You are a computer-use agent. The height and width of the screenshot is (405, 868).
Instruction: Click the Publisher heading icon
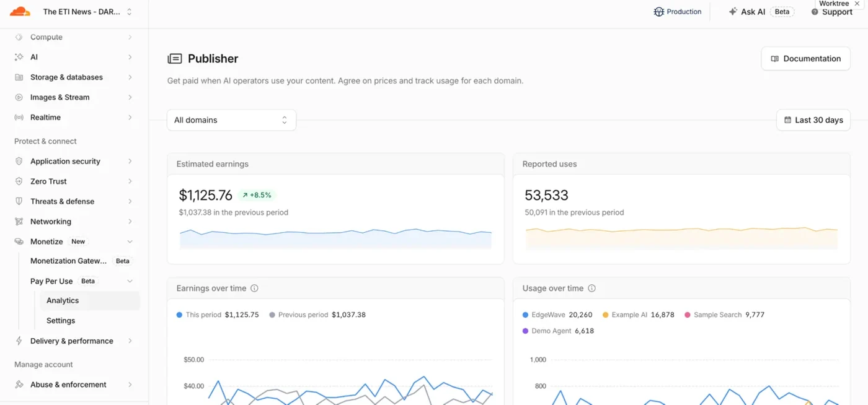[x=175, y=59]
